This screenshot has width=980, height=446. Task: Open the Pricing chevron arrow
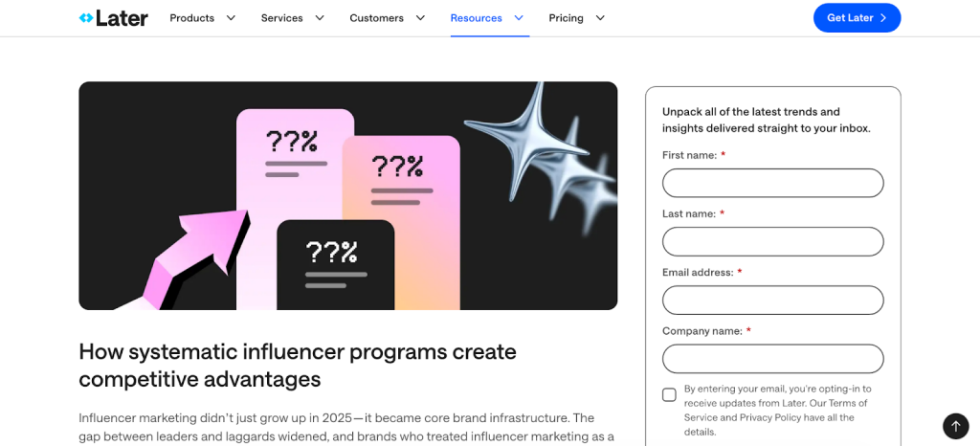point(600,18)
